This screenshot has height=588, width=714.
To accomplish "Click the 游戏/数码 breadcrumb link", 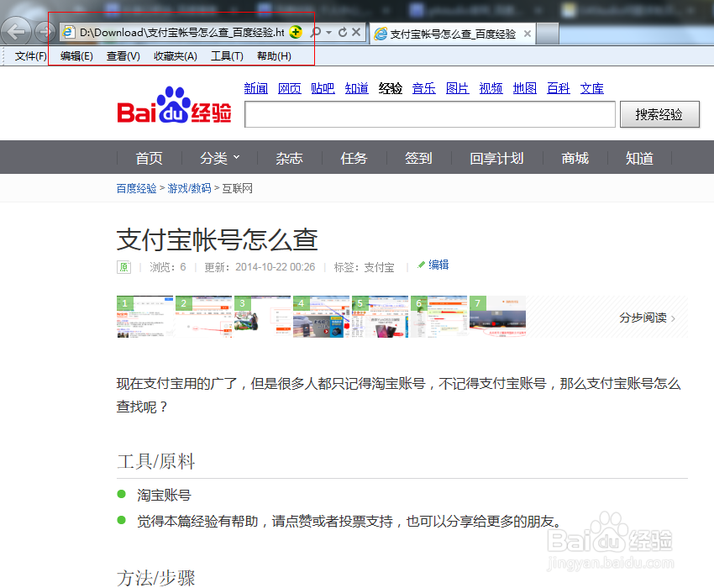I will tap(190, 188).
